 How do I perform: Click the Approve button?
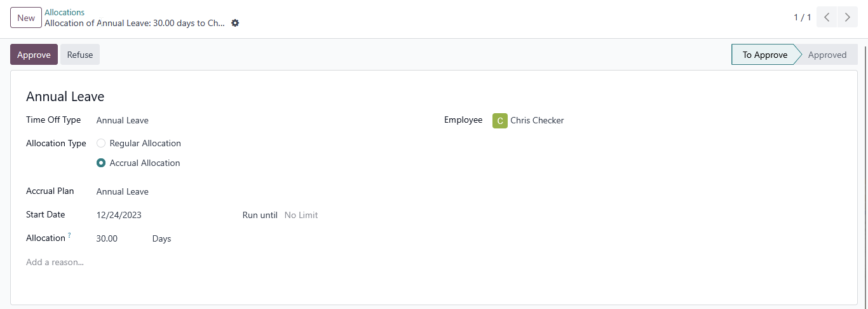point(34,55)
